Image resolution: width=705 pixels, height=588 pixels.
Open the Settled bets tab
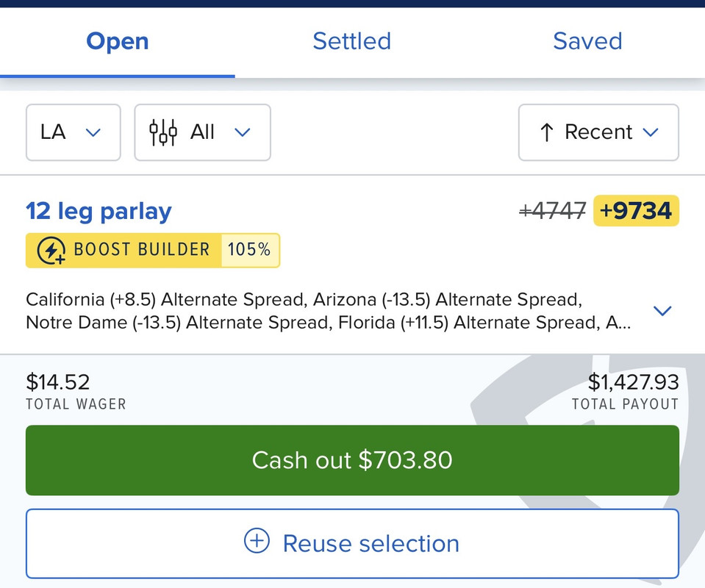click(x=351, y=41)
